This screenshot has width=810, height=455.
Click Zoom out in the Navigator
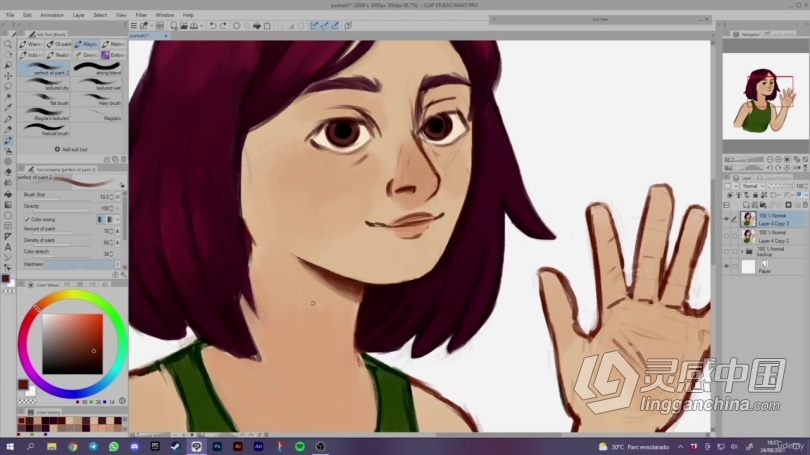pos(770,160)
